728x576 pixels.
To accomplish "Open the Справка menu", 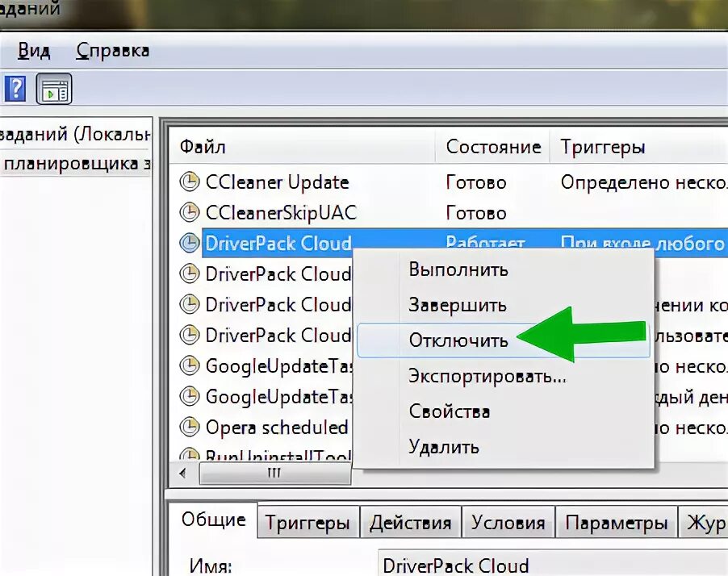I will [x=112, y=50].
